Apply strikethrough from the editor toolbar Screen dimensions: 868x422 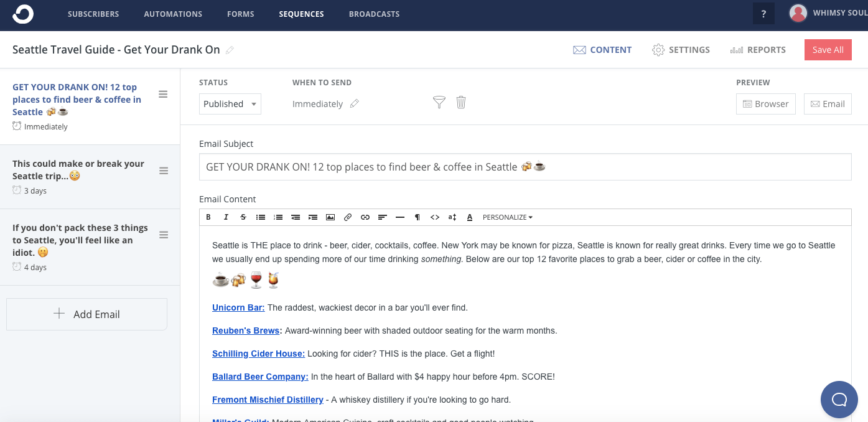243,217
